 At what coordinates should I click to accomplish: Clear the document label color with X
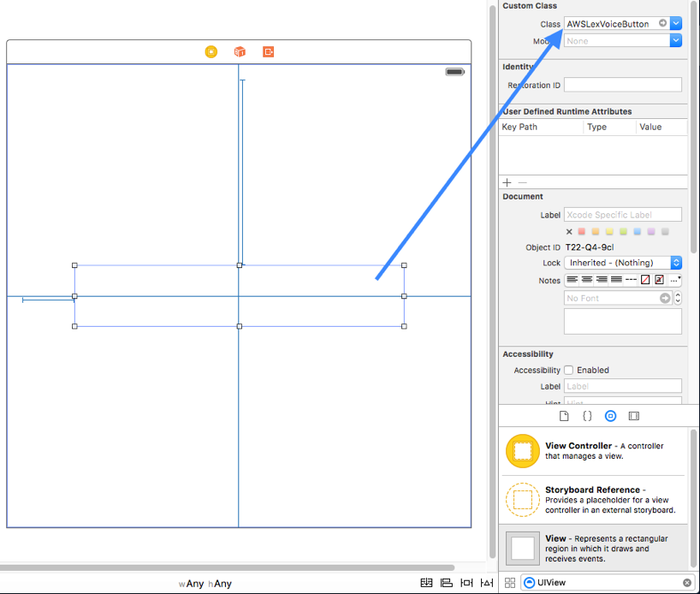569,231
